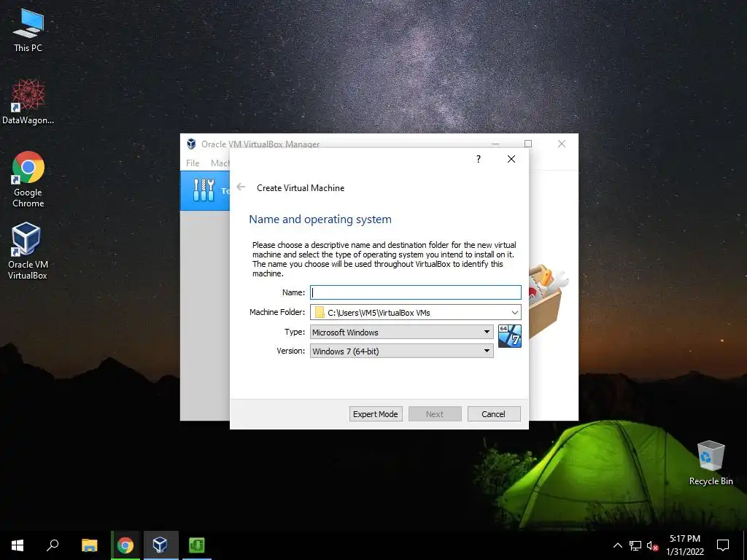Click the Windows 7 64-bit OS icon
This screenshot has width=747, height=560.
(510, 336)
